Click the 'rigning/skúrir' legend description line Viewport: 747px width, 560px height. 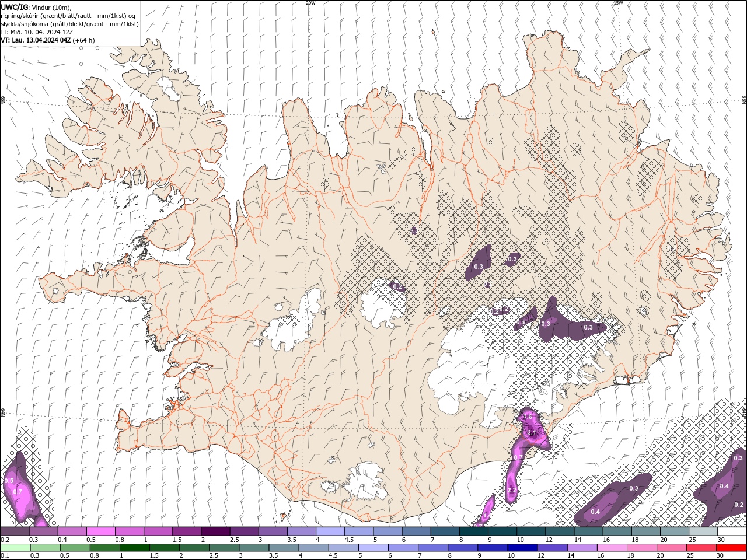(x=69, y=16)
